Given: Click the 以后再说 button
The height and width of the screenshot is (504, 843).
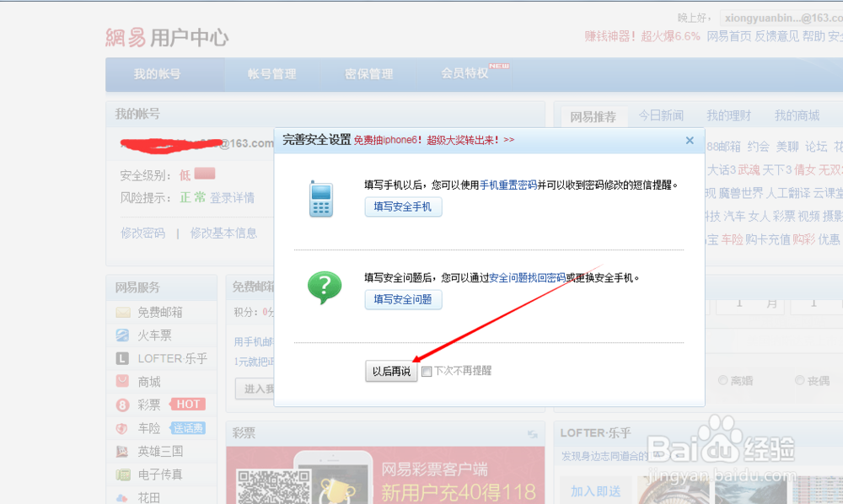Looking at the screenshot, I should tap(391, 372).
